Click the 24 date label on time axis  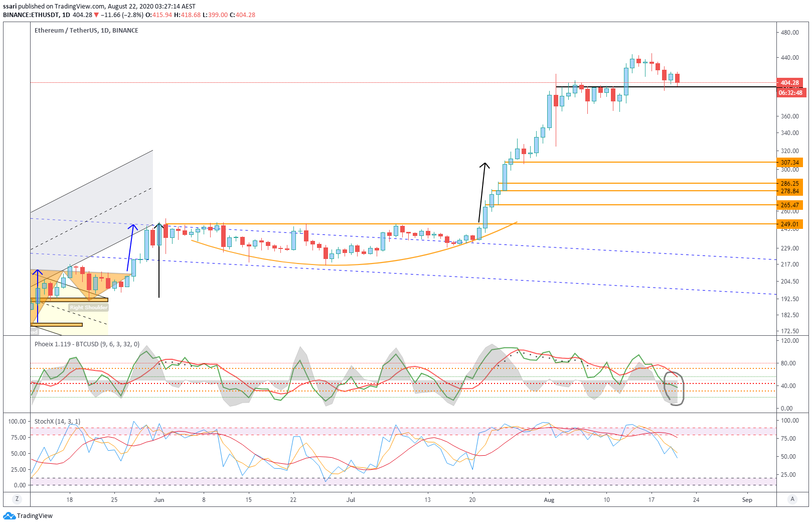pos(696,499)
